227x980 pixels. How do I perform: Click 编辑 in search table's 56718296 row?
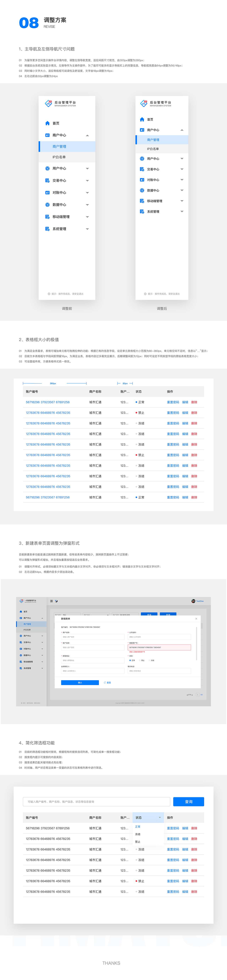pos(185,828)
